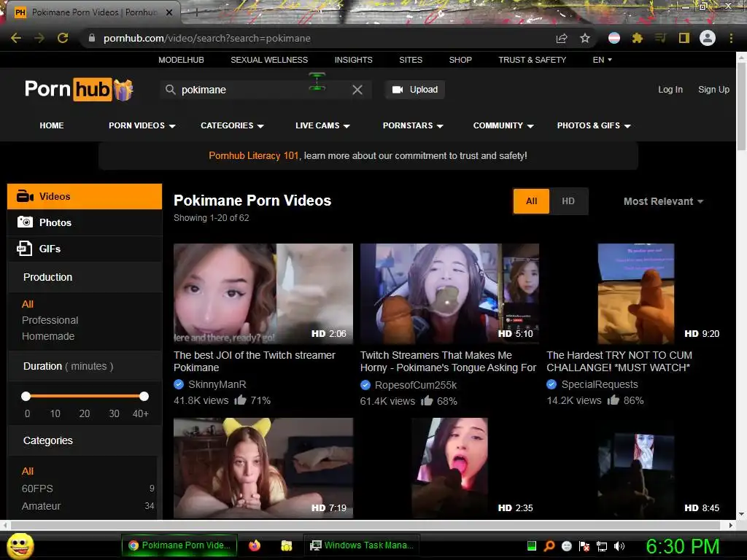Open the Chrome three-dot menu
The height and width of the screenshot is (560, 747).
pos(731,38)
